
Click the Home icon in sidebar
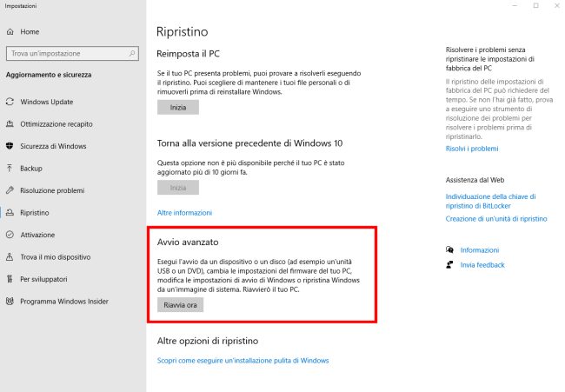click(x=10, y=32)
